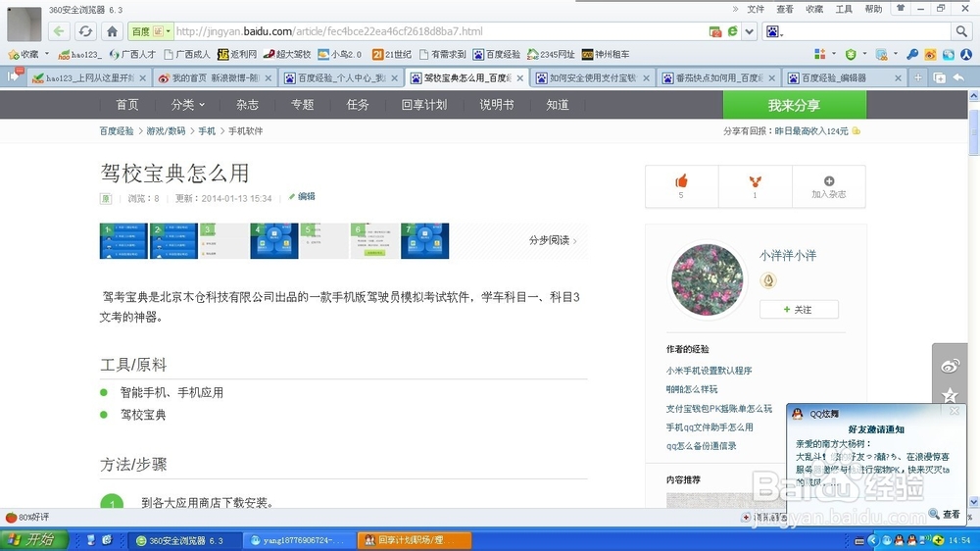The height and width of the screenshot is (551, 980).
Task: Open the hao123 bookmark
Action: point(80,54)
